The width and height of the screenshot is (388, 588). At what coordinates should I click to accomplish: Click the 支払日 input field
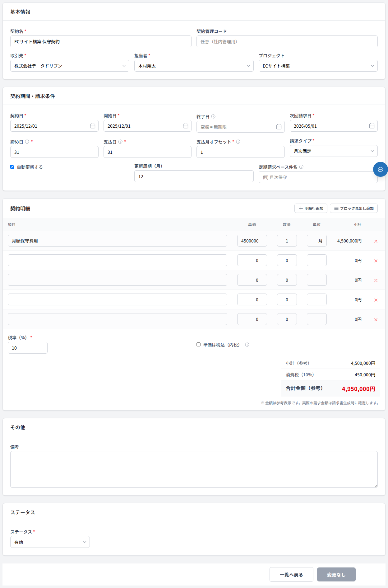(147, 152)
